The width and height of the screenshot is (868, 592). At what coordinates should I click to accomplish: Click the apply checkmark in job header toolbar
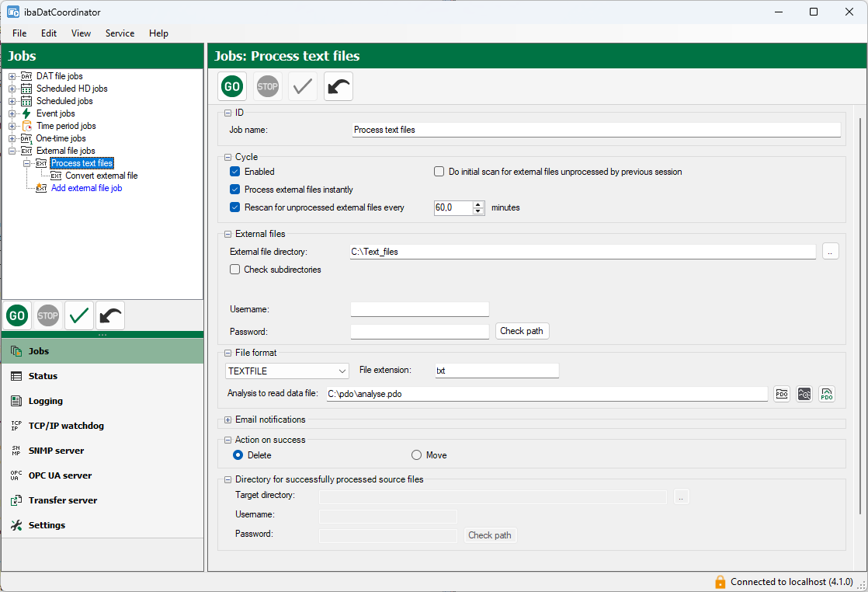pyautogui.click(x=303, y=86)
